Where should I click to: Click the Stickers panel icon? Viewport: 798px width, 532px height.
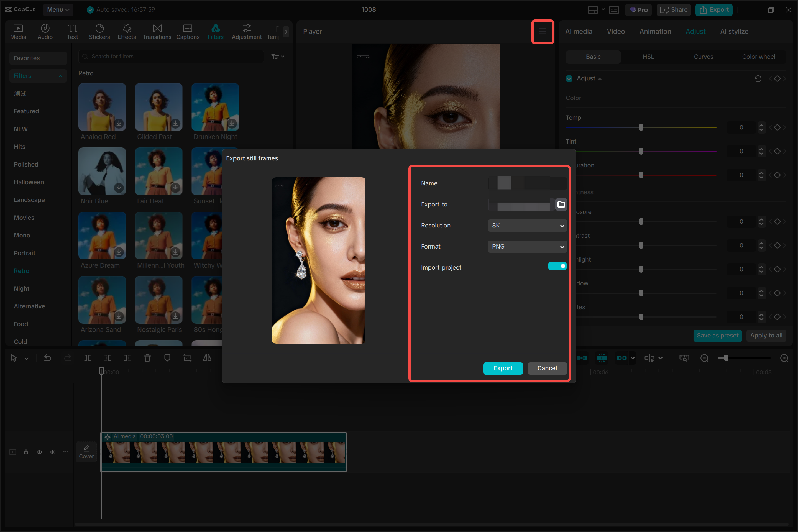[99, 31]
